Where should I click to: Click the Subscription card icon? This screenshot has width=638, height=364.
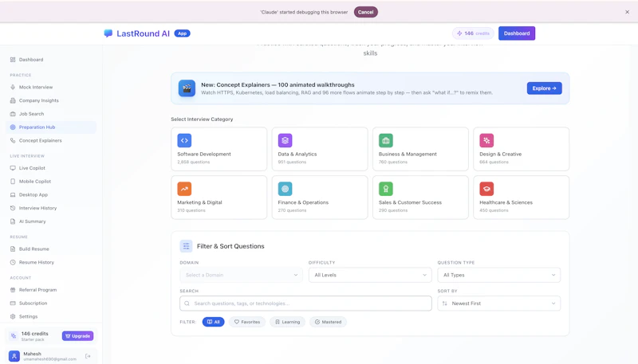tap(13, 303)
